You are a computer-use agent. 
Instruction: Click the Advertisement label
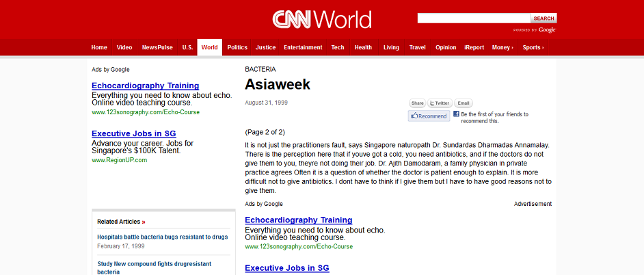[x=533, y=204]
